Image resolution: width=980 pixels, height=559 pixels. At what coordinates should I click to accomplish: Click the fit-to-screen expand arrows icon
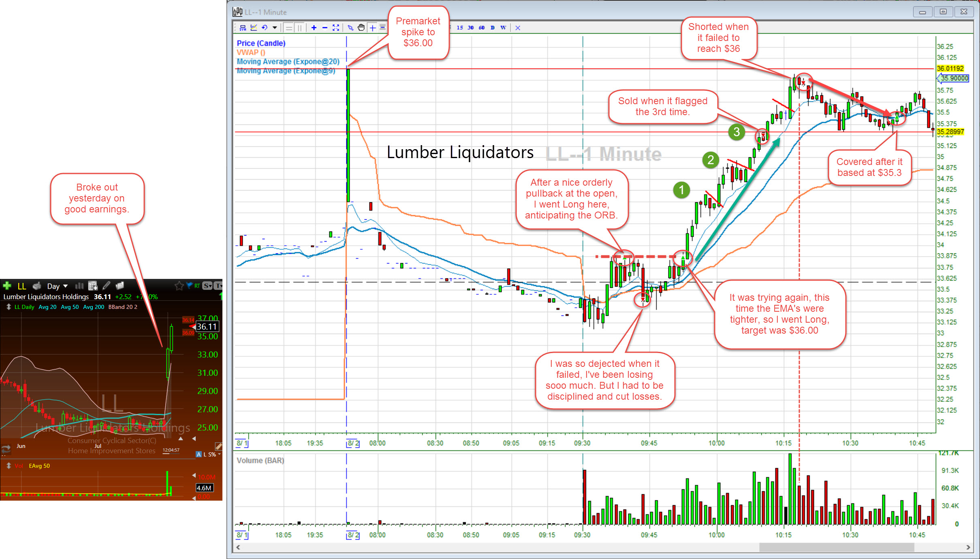(335, 28)
